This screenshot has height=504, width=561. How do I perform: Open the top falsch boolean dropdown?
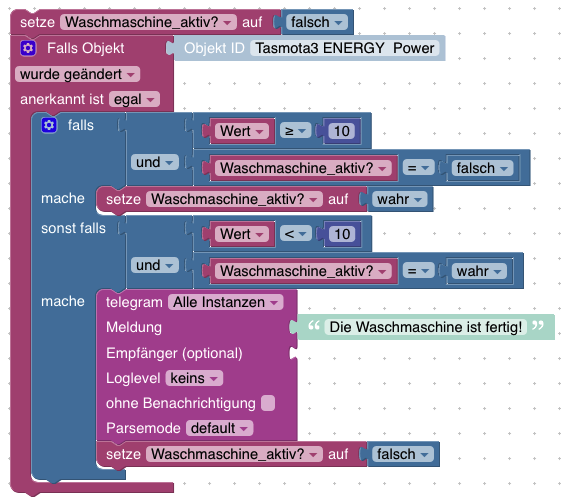317,22
